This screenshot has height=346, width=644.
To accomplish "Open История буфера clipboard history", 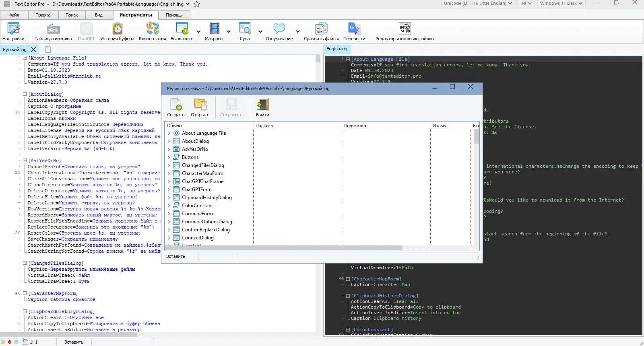I will 117,32.
